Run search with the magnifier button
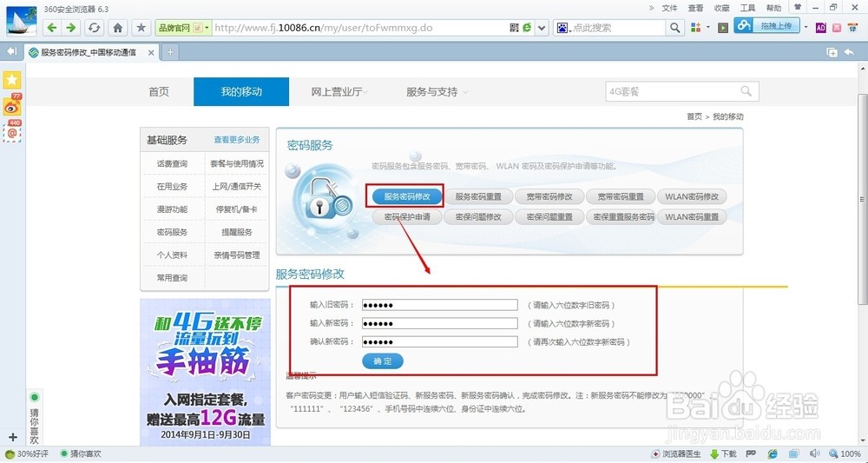This screenshot has height=463, width=868. pyautogui.click(x=674, y=27)
